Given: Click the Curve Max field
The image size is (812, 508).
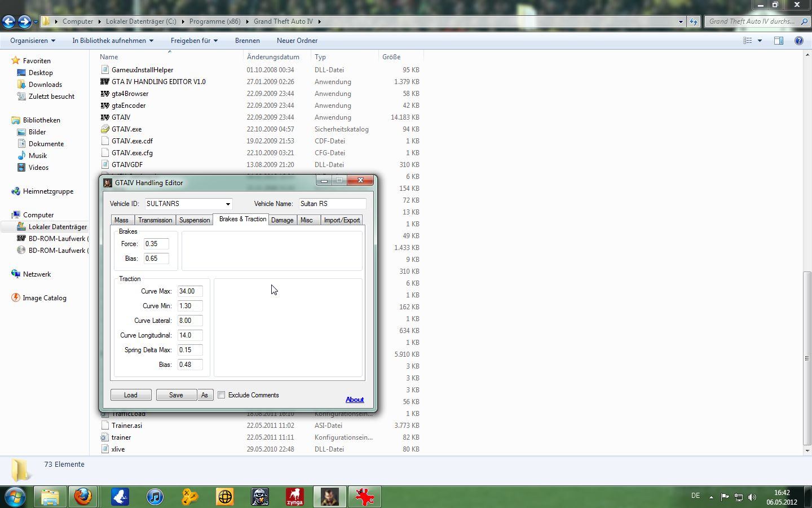Looking at the screenshot, I should click(190, 291).
